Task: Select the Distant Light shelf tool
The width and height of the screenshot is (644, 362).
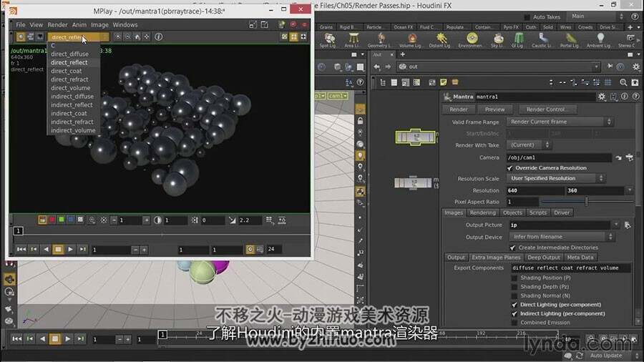Action: 440,41
